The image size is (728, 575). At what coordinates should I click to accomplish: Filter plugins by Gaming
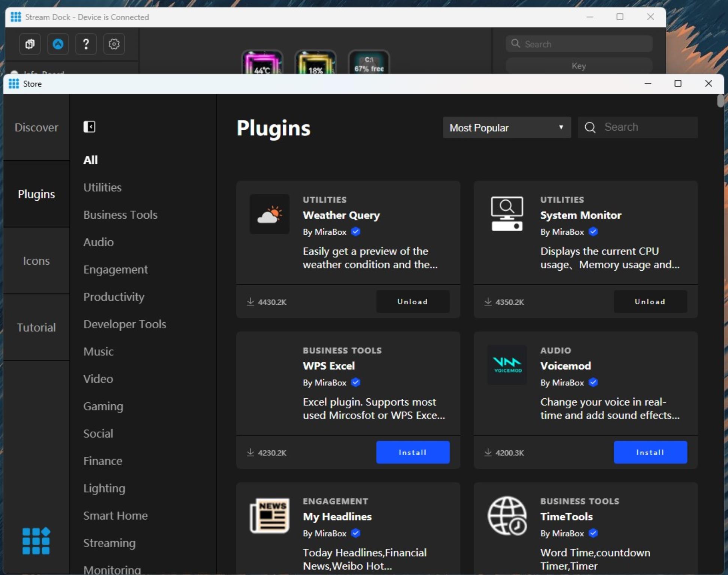103,406
